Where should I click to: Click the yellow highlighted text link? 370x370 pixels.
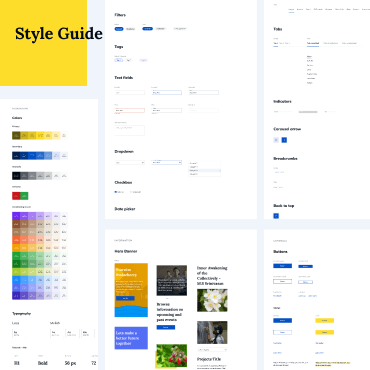(x=332, y=363)
